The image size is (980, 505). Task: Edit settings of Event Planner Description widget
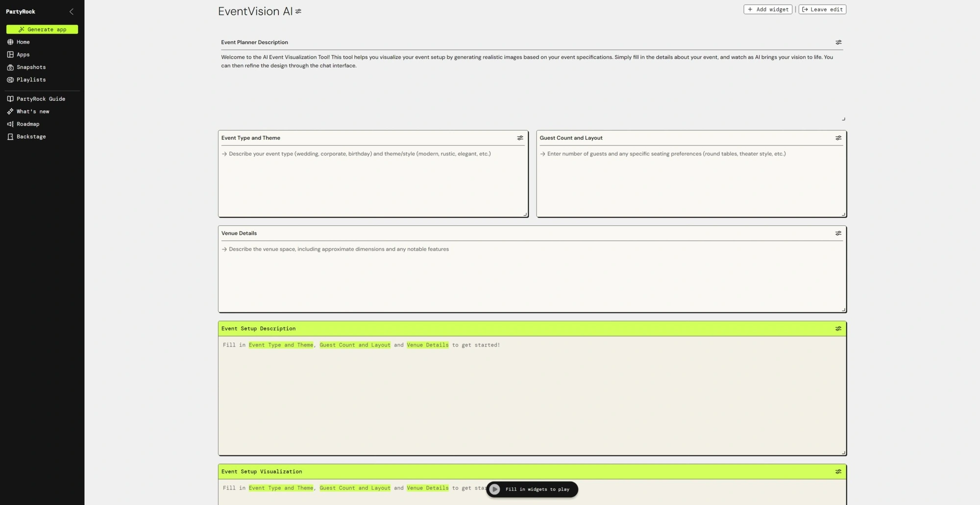(838, 42)
